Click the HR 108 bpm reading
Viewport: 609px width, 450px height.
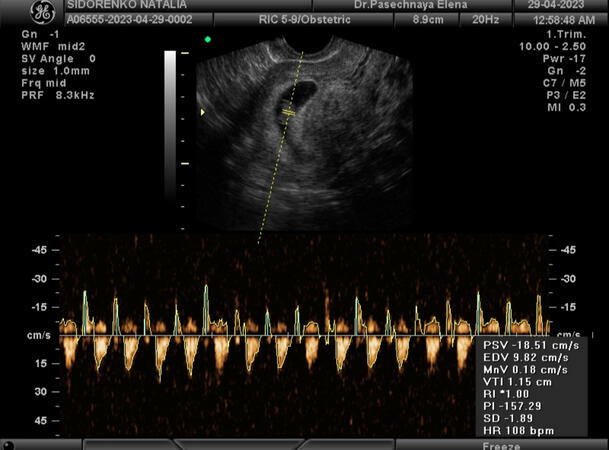pyautogui.click(x=519, y=431)
